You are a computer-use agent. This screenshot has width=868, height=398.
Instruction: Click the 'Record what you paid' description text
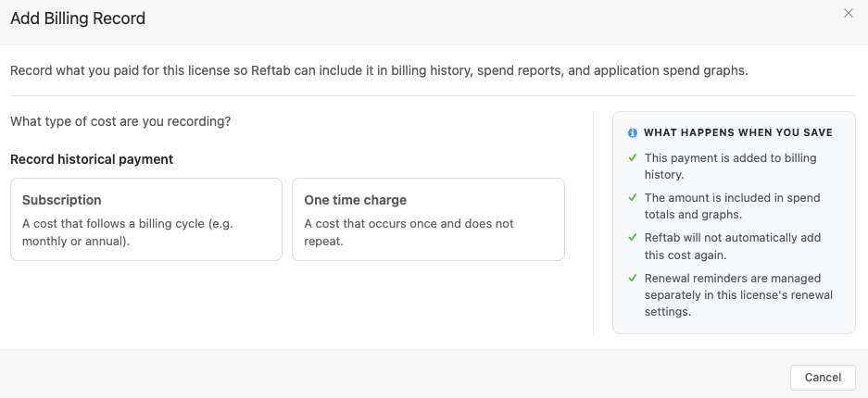pyautogui.click(x=379, y=70)
